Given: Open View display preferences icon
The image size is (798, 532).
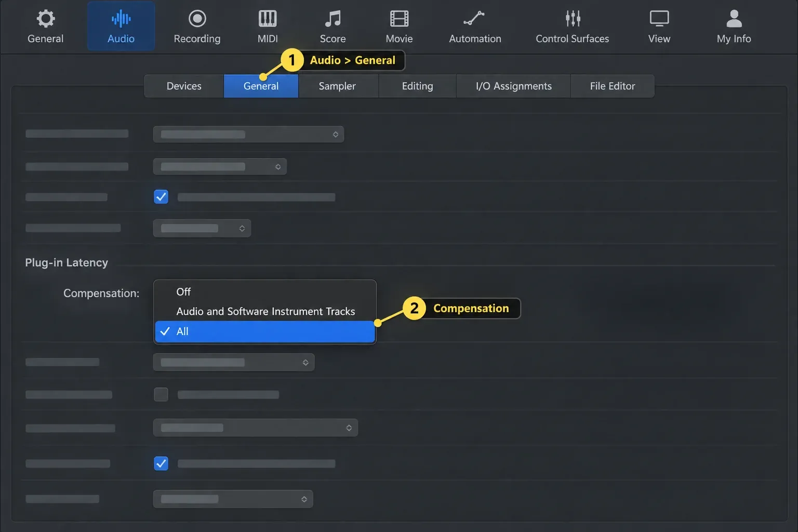Looking at the screenshot, I should tap(659, 19).
